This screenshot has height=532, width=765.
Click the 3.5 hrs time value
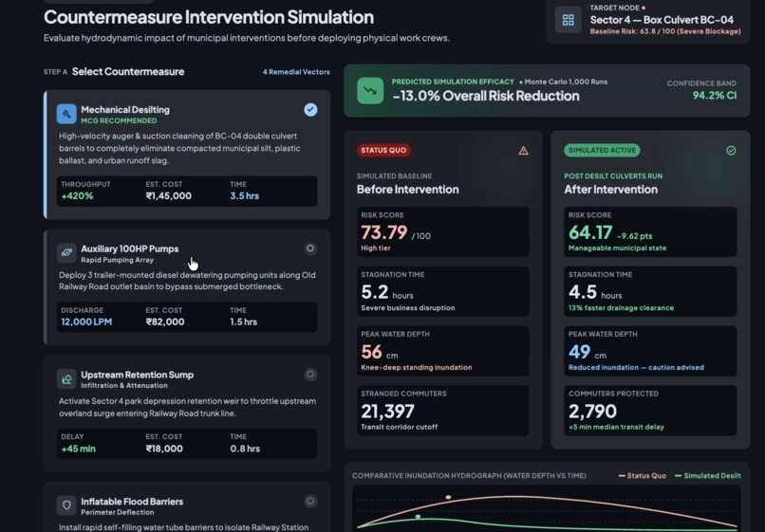click(x=245, y=196)
